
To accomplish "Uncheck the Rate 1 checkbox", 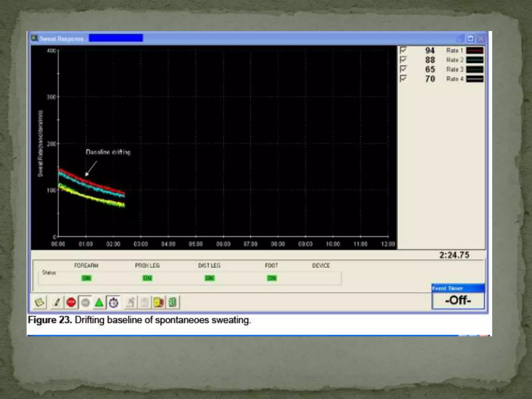I will pos(403,50).
